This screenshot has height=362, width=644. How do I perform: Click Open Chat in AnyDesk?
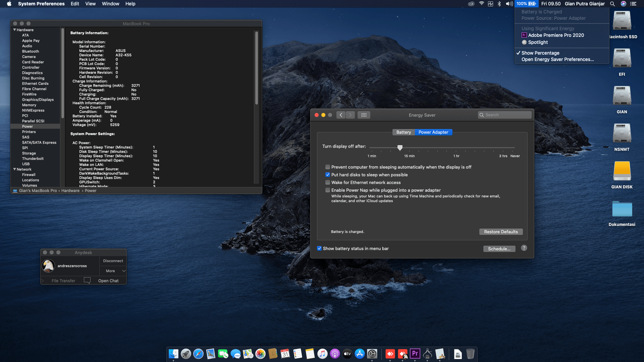108,281
